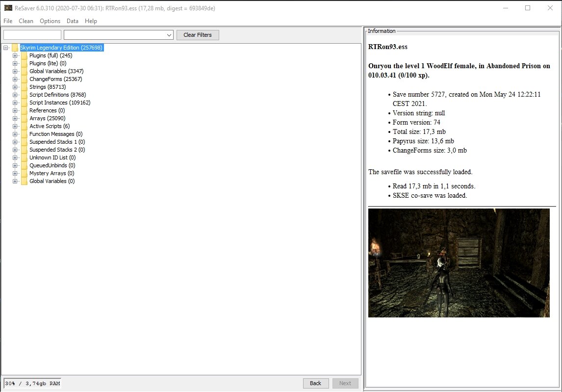Click the 'Papyrus size: 13,6 mb' line

[x=423, y=141]
